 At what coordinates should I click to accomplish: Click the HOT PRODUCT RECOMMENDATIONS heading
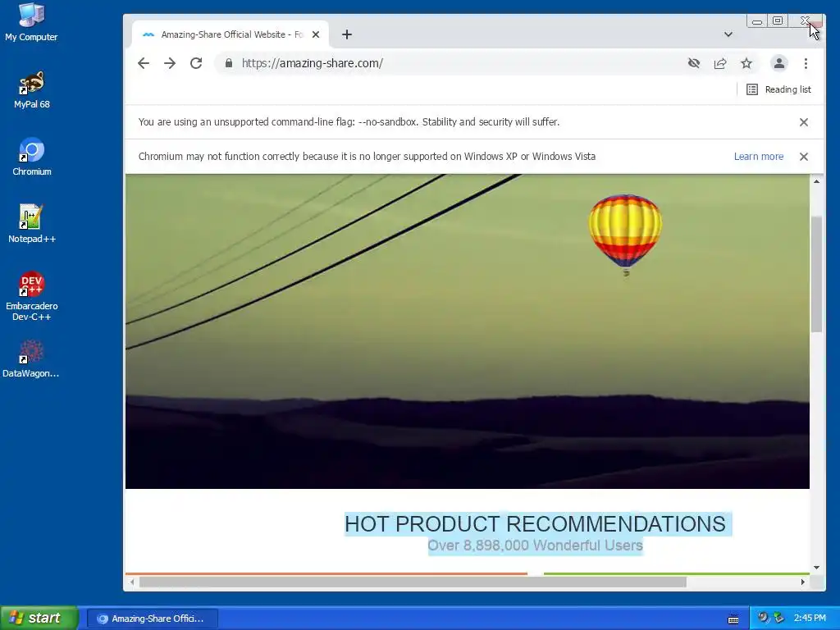[x=535, y=524]
